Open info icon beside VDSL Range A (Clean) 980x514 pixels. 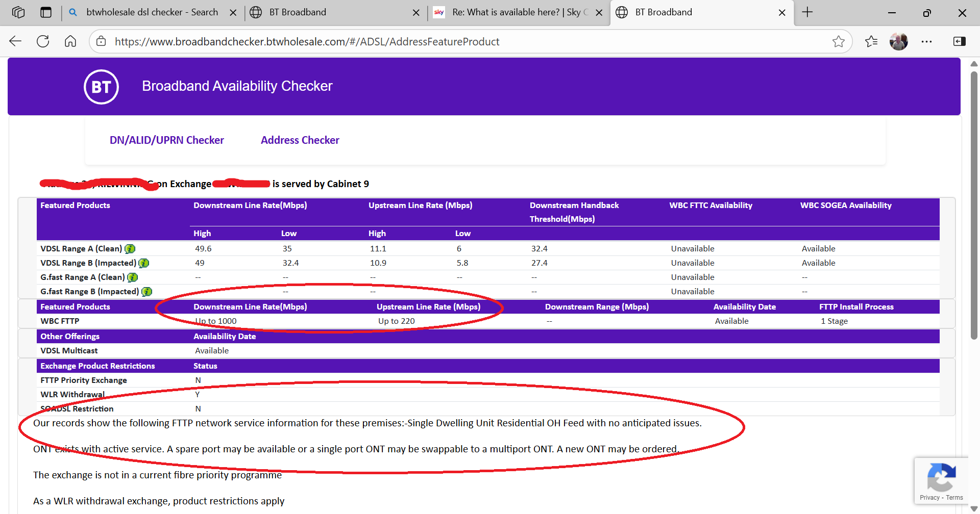point(130,249)
